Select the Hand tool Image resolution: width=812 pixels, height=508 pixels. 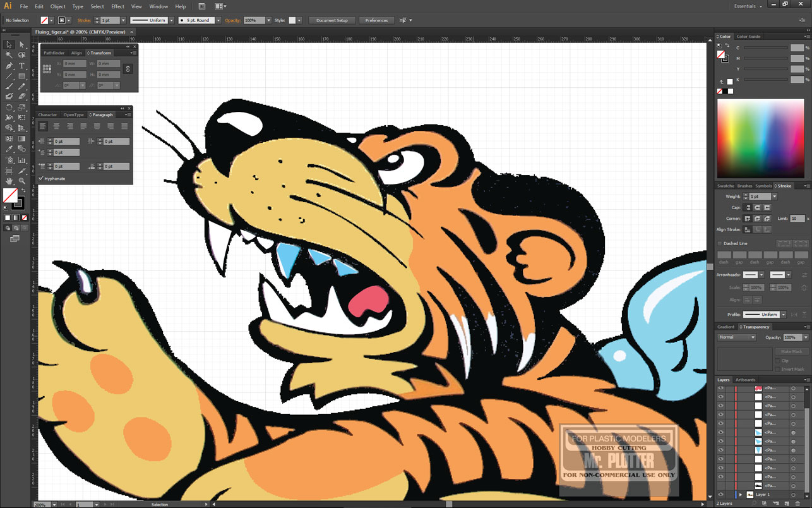click(9, 181)
